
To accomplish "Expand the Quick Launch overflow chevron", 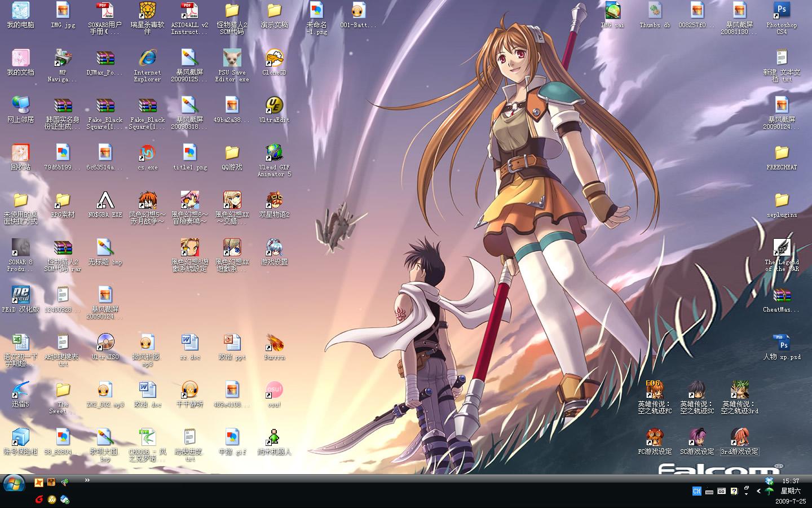I will pos(87,480).
